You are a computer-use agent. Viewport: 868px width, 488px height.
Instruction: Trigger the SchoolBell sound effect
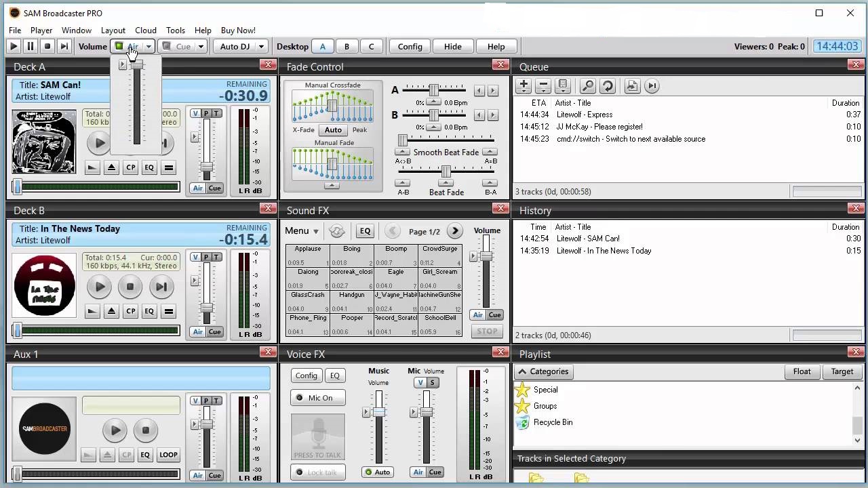[x=440, y=325]
